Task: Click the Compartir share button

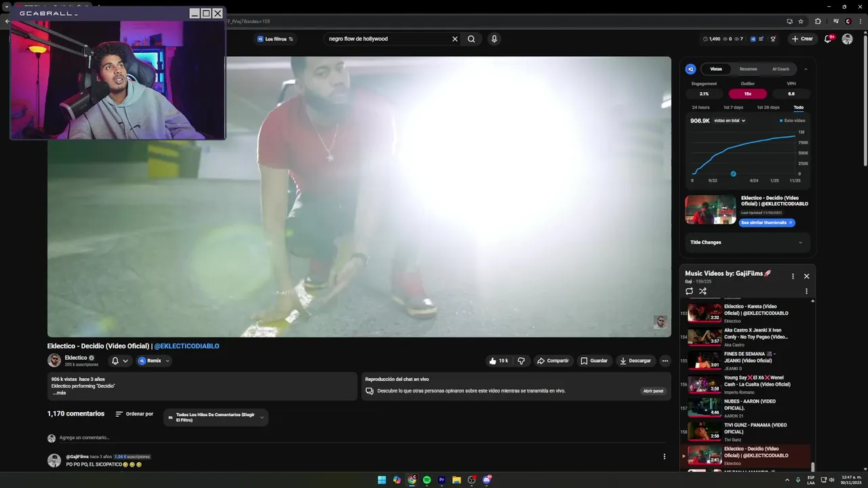Action: (x=553, y=361)
